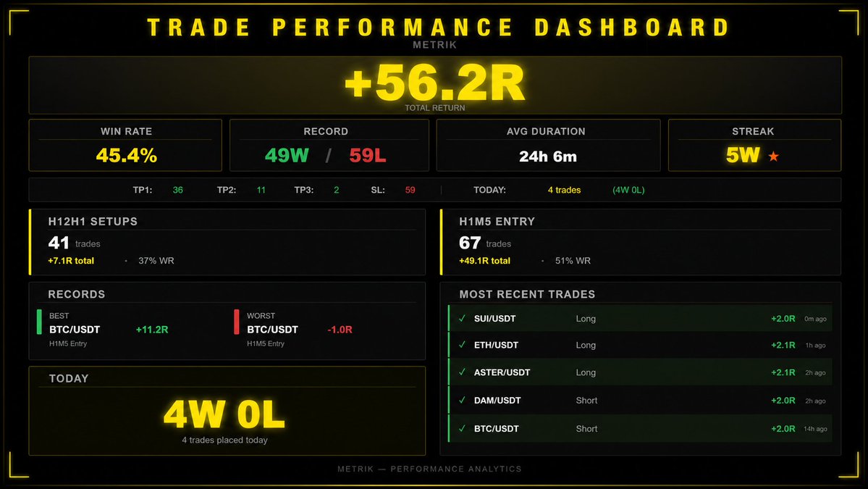This screenshot has height=489, width=868.
Task: Click the +7.1R total value
Action: pyautogui.click(x=71, y=261)
